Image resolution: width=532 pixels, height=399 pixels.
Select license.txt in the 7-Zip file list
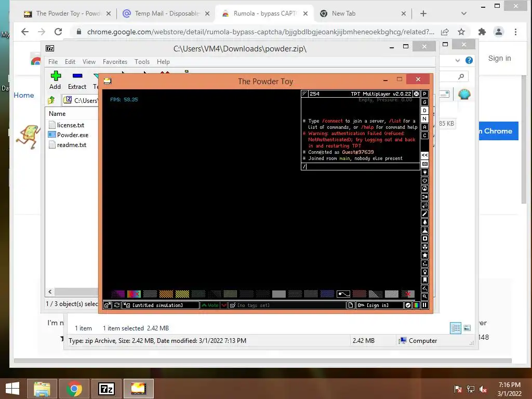66,125
